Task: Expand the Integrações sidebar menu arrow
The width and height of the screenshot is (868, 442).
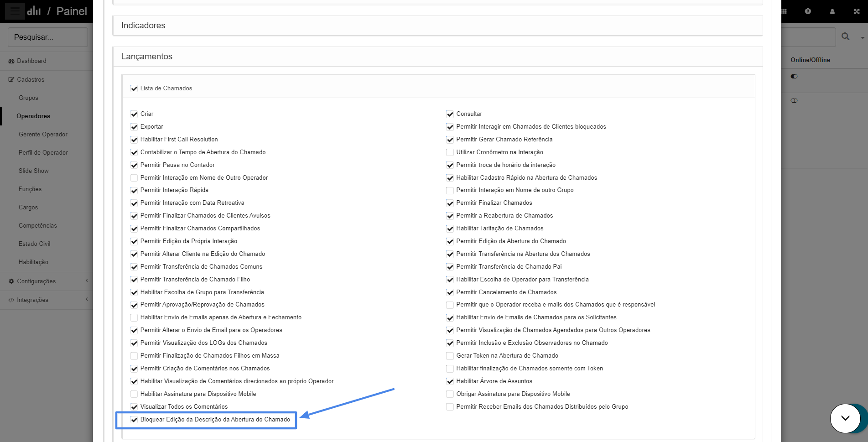Action: (87, 300)
